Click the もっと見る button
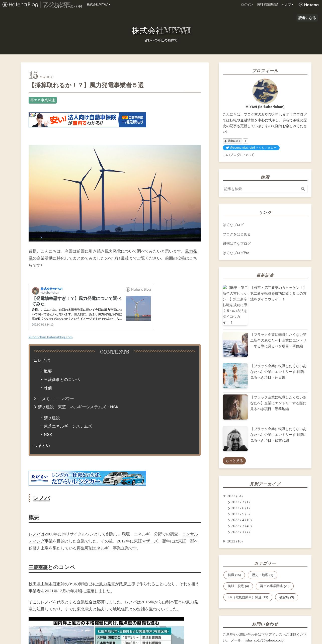 (x=234, y=461)
